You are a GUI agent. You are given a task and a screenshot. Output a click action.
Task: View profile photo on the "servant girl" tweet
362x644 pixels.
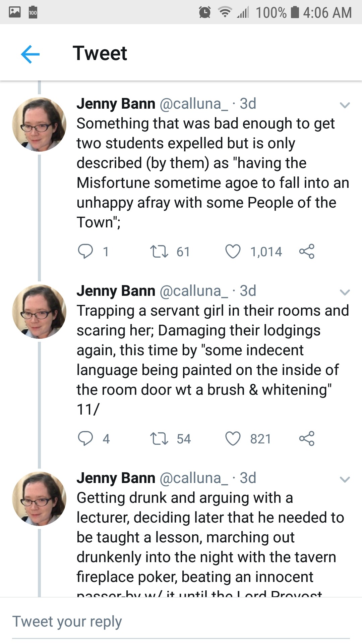pyautogui.click(x=39, y=312)
